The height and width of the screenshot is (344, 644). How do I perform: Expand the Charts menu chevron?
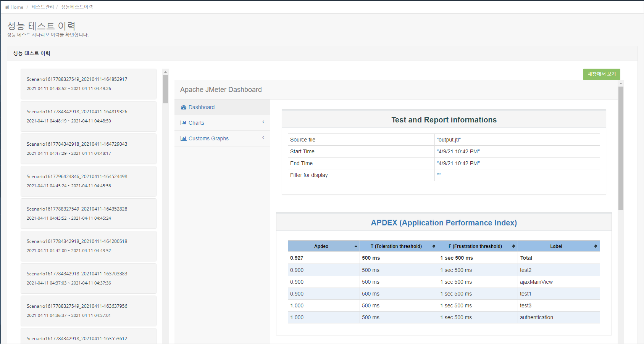pyautogui.click(x=263, y=122)
